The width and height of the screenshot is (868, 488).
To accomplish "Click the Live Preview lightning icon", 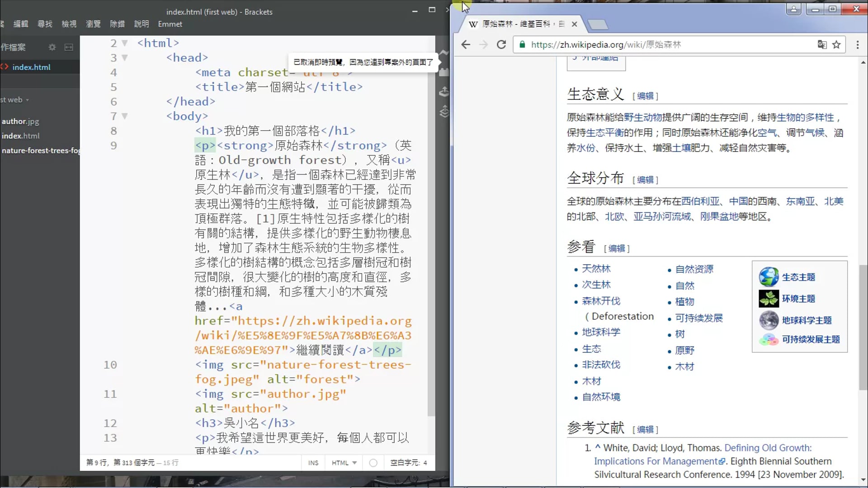I will coord(444,53).
